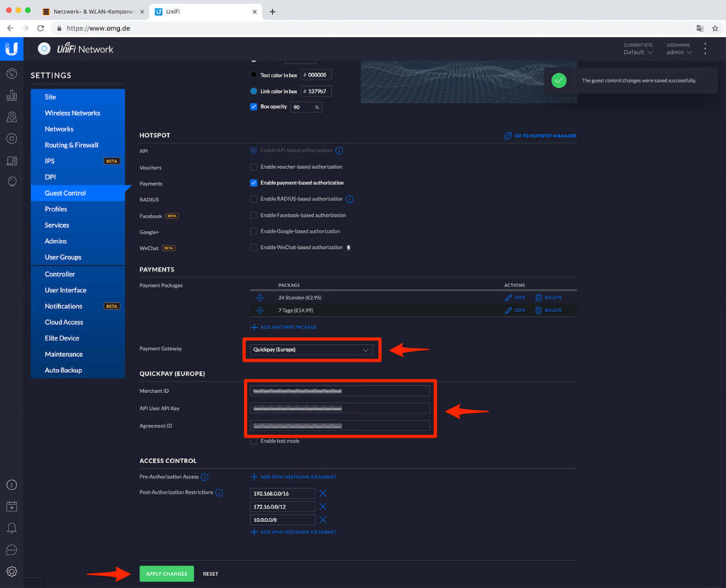Image resolution: width=726 pixels, height=588 pixels.
Task: Click the Reset button
Action: pos(210,574)
